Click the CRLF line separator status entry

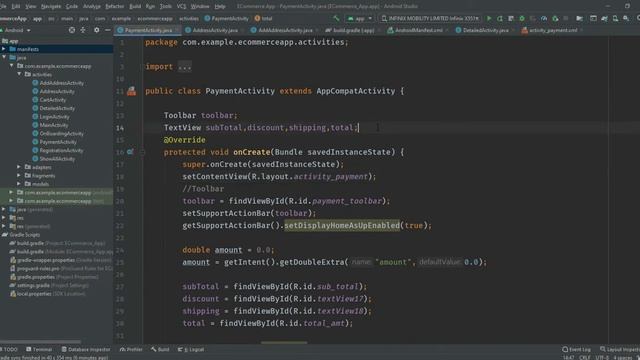pos(584,358)
